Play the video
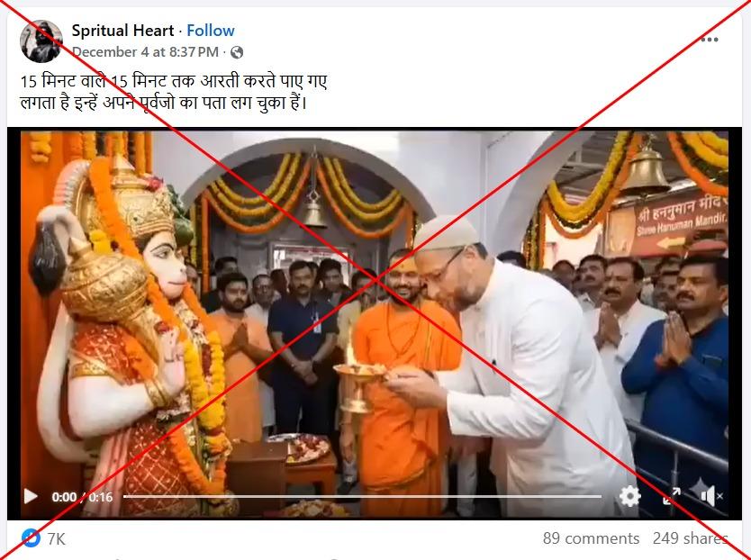Viewport: 751px width, 560px height. click(x=31, y=496)
